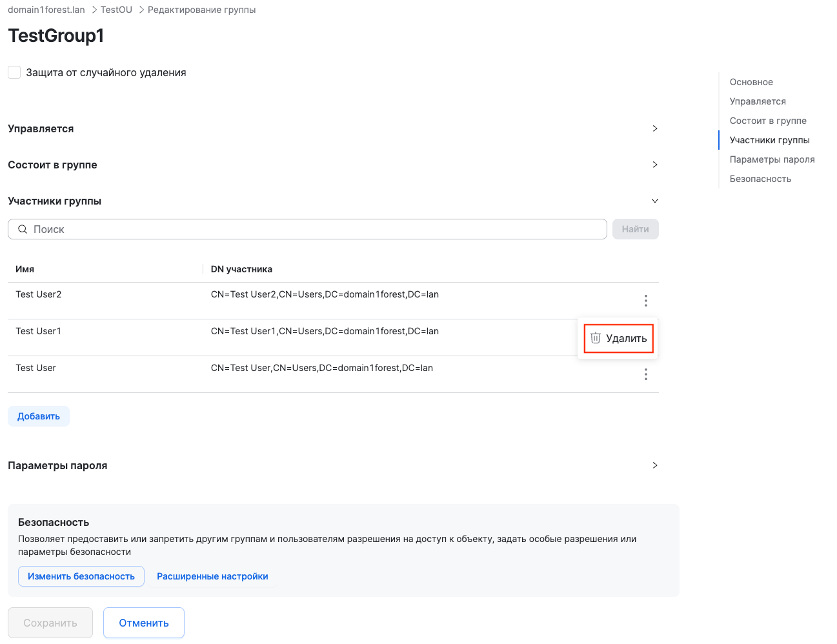Viewport: 837px width, 644px height.
Task: Go to Безопасность in side navigation
Action: point(760,179)
